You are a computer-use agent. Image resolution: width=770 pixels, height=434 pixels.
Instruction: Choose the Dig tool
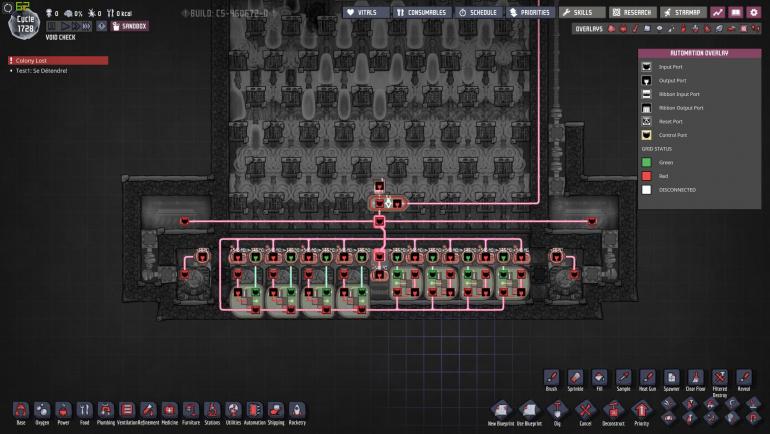click(559, 410)
